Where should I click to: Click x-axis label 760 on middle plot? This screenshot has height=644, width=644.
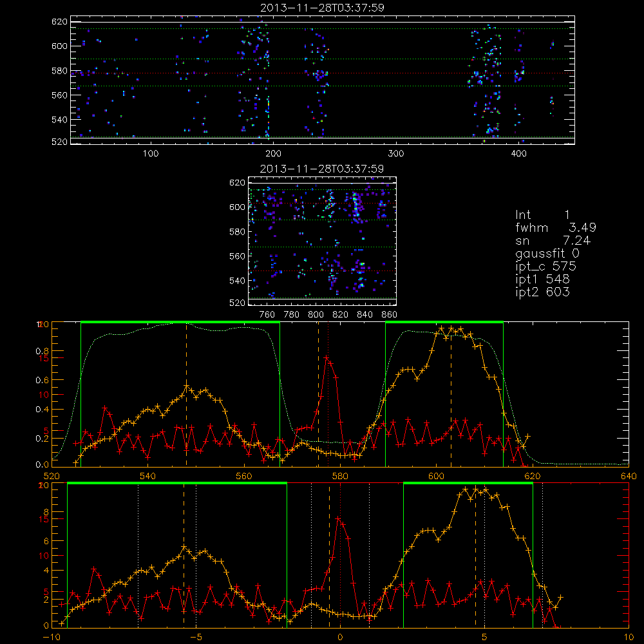(x=267, y=315)
